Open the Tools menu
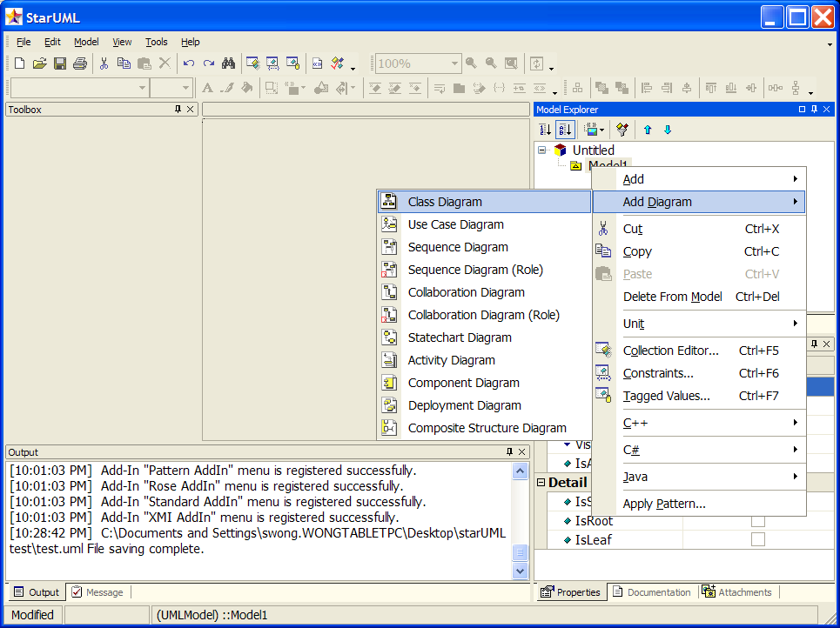This screenshot has width=840, height=628. click(157, 42)
